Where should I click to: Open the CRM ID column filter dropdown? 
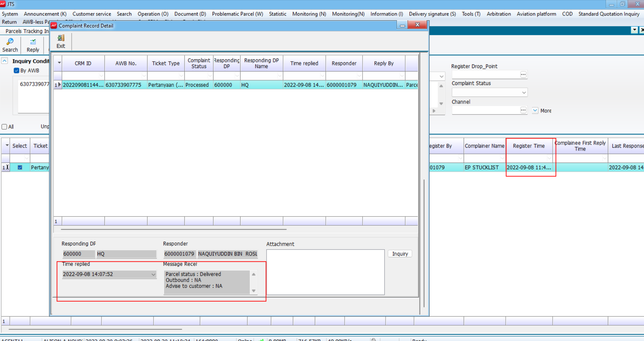(x=101, y=76)
